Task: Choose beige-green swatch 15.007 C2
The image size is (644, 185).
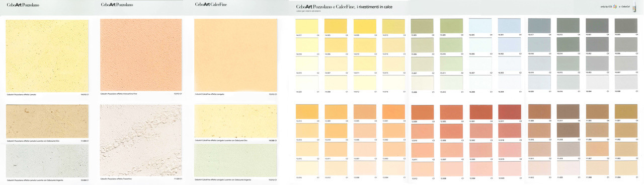Action: [423, 64]
